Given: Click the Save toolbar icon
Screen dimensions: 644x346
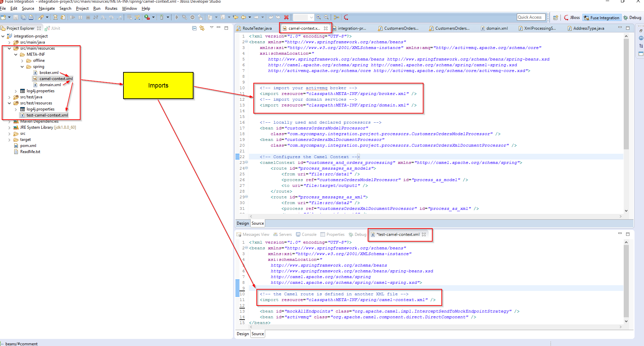Looking at the screenshot, I should coord(16,17).
